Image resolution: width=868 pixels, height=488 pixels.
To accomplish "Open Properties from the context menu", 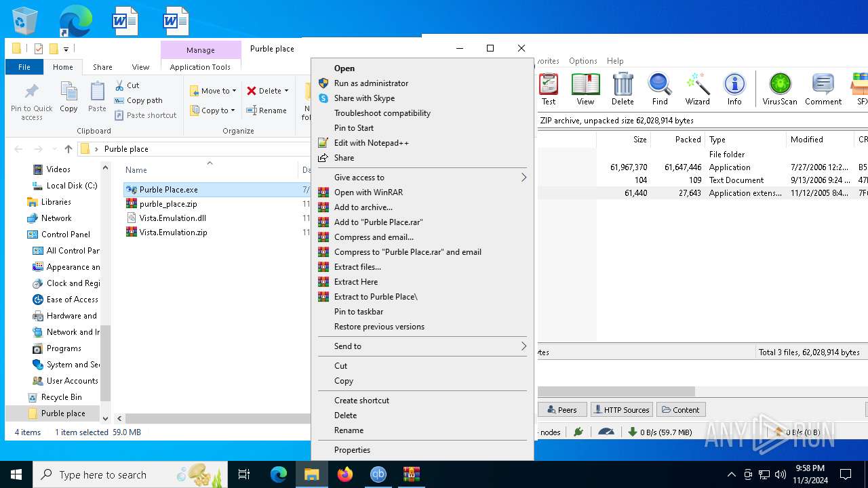I will pos(422,450).
